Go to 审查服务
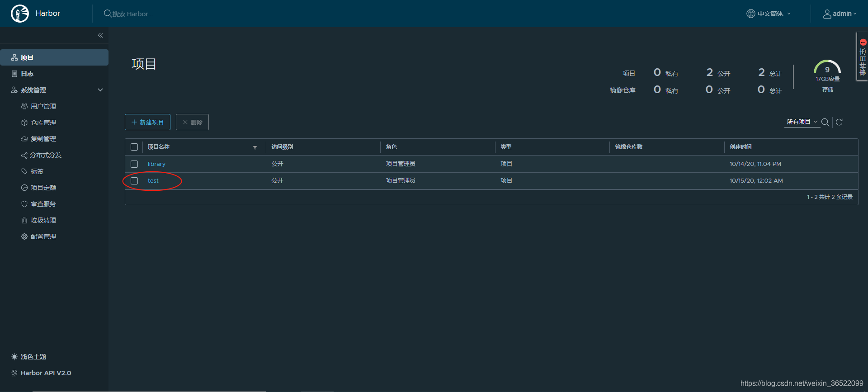Viewport: 868px width, 392px height. pyautogui.click(x=43, y=204)
